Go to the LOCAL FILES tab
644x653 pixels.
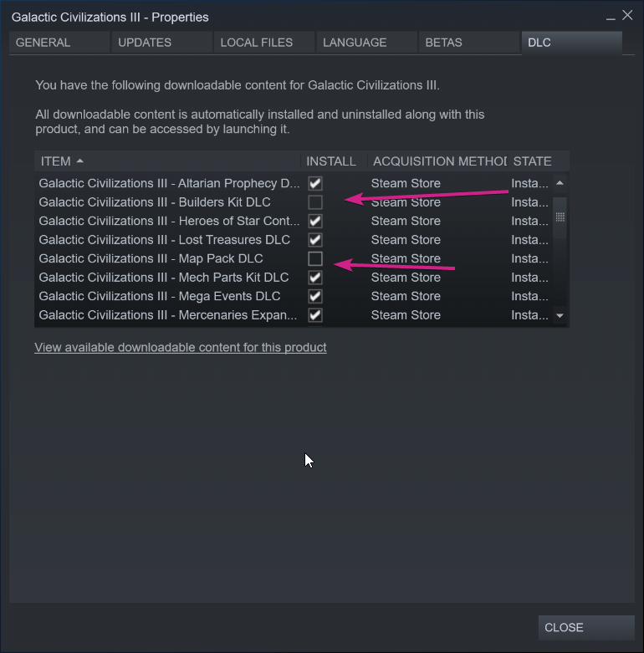tap(263, 43)
